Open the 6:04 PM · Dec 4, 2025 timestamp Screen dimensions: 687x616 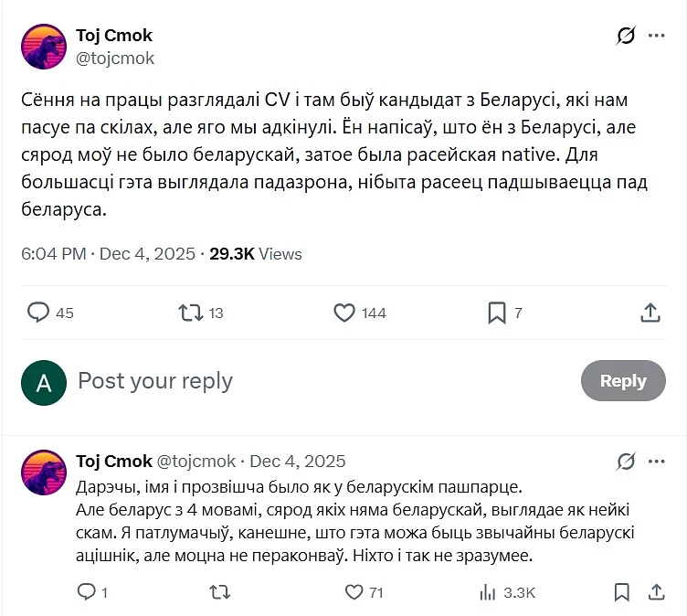point(108,254)
